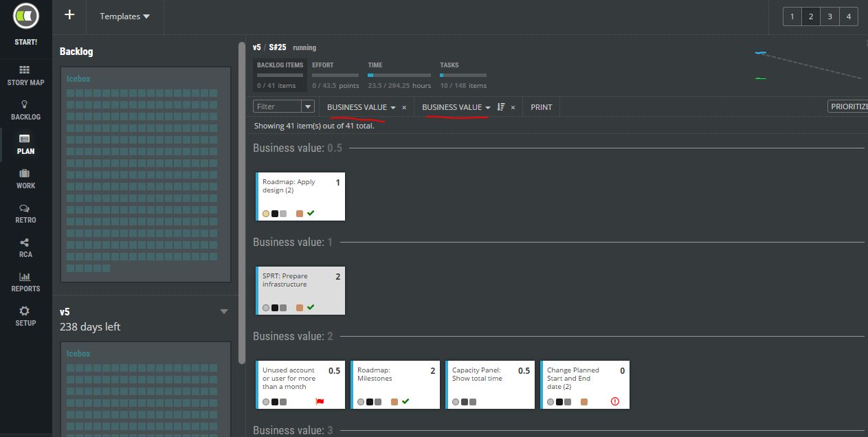Open the Templates dropdown
Screen dimensions: 868x437
pyautogui.click(x=124, y=16)
